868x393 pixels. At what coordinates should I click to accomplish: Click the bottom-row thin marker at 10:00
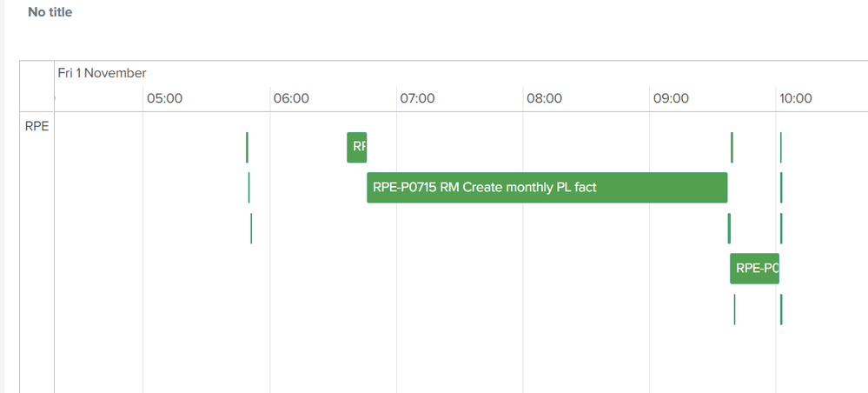coord(781,309)
